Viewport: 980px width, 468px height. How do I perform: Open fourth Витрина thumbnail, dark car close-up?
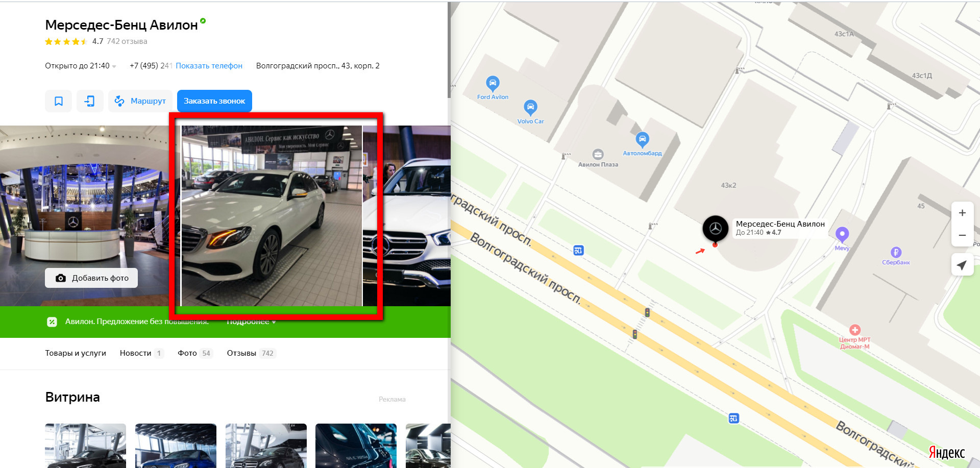click(x=356, y=446)
